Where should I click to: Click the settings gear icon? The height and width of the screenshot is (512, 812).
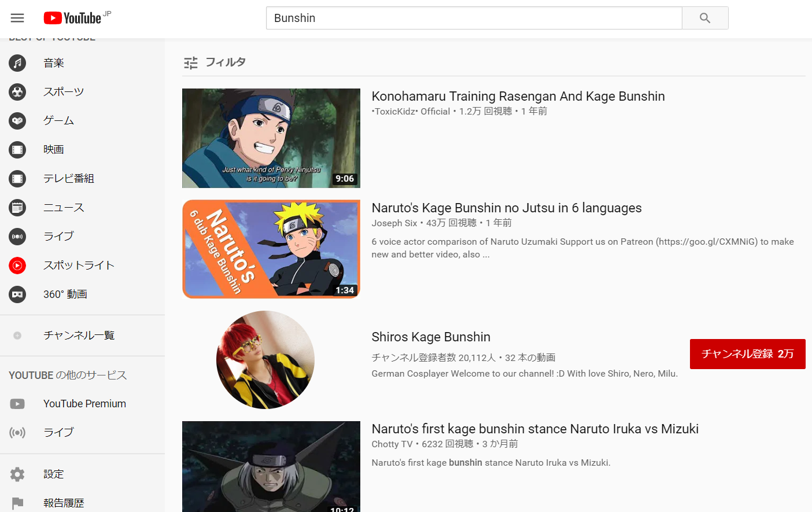(x=17, y=474)
